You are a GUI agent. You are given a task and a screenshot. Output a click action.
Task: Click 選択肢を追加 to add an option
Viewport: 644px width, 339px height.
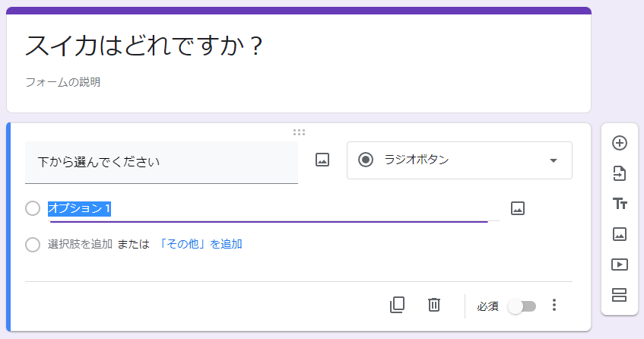coord(80,244)
